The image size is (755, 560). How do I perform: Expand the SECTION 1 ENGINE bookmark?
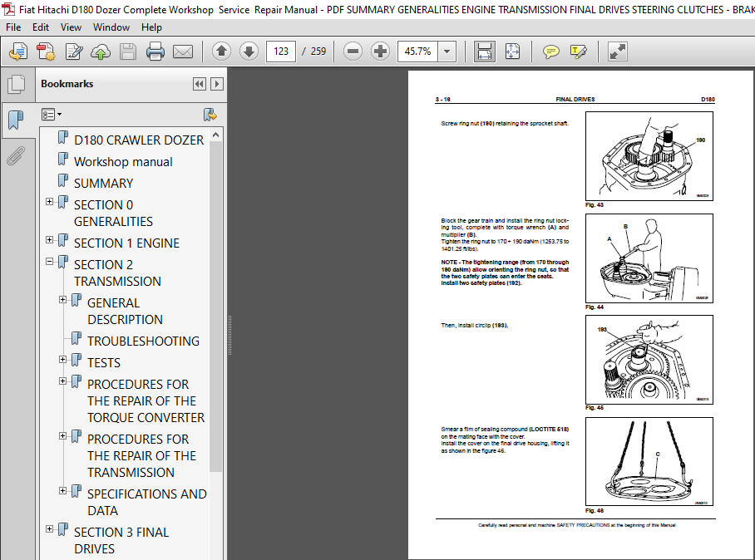pos(49,239)
